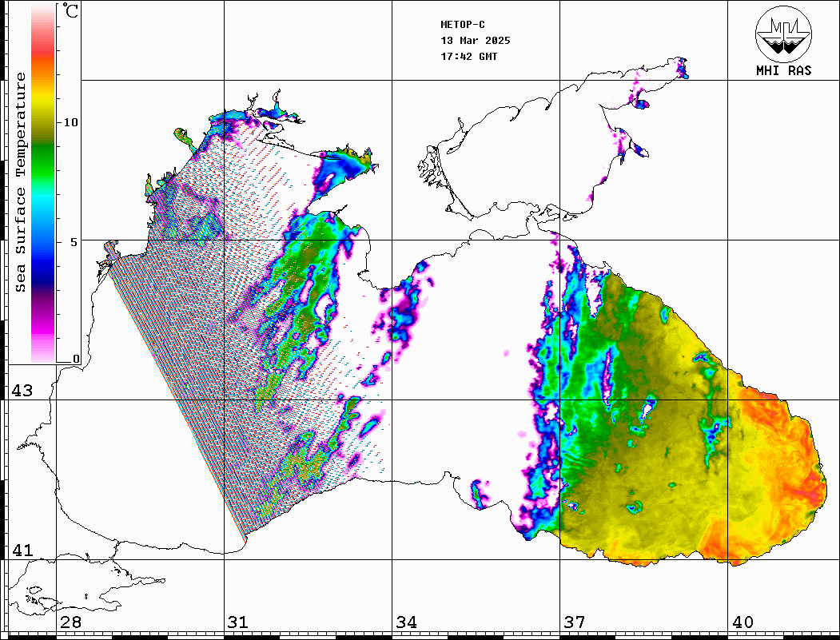Click the longitude label 34
The image size is (840, 640).
point(406,622)
